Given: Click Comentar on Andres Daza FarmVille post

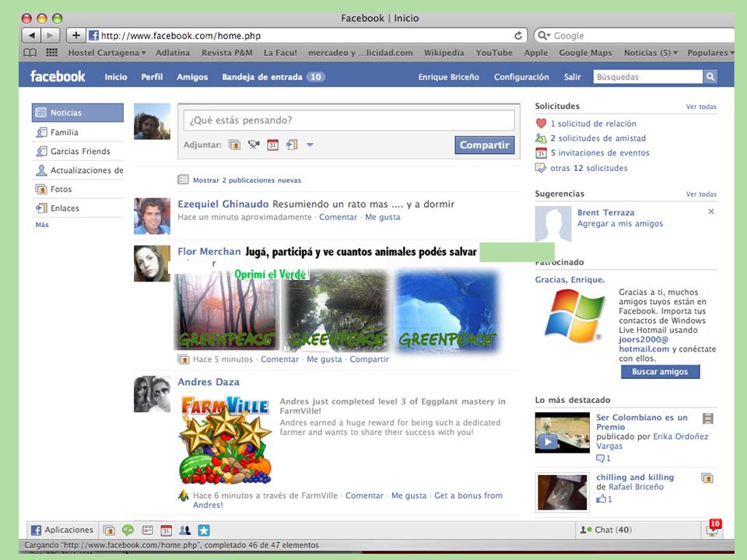Looking at the screenshot, I should pos(364,495).
